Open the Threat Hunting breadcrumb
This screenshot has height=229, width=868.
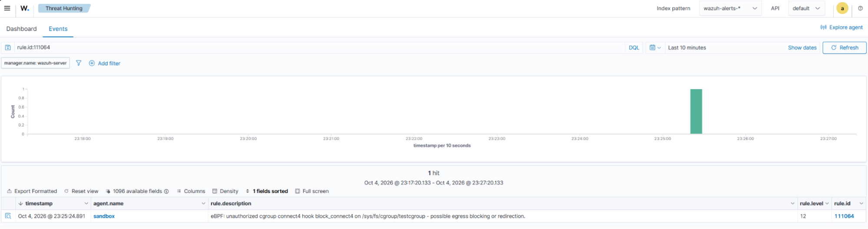click(x=64, y=8)
